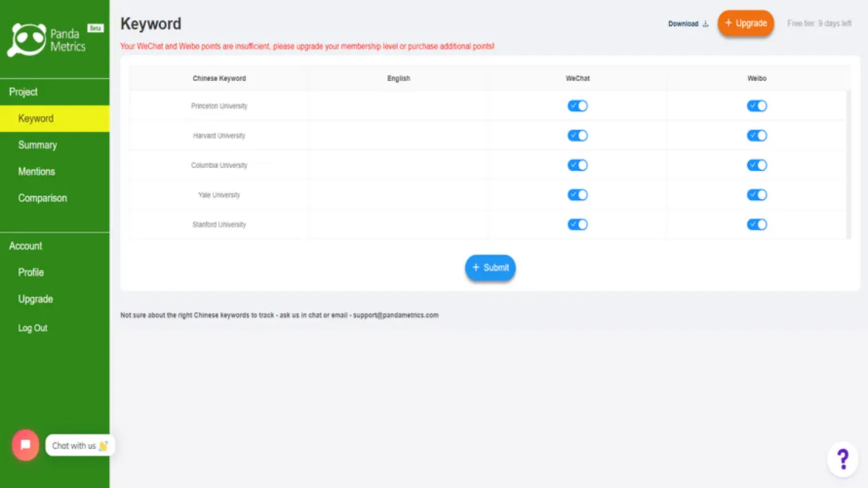The image size is (868, 488).
Task: Toggle Weibo switch for Harvard University
Action: point(757,135)
